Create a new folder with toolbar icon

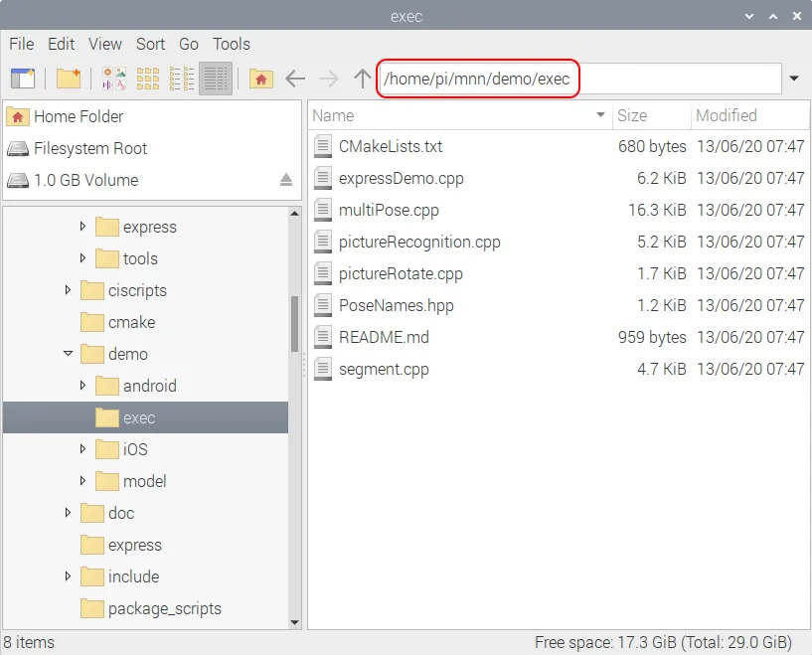pos(69,79)
